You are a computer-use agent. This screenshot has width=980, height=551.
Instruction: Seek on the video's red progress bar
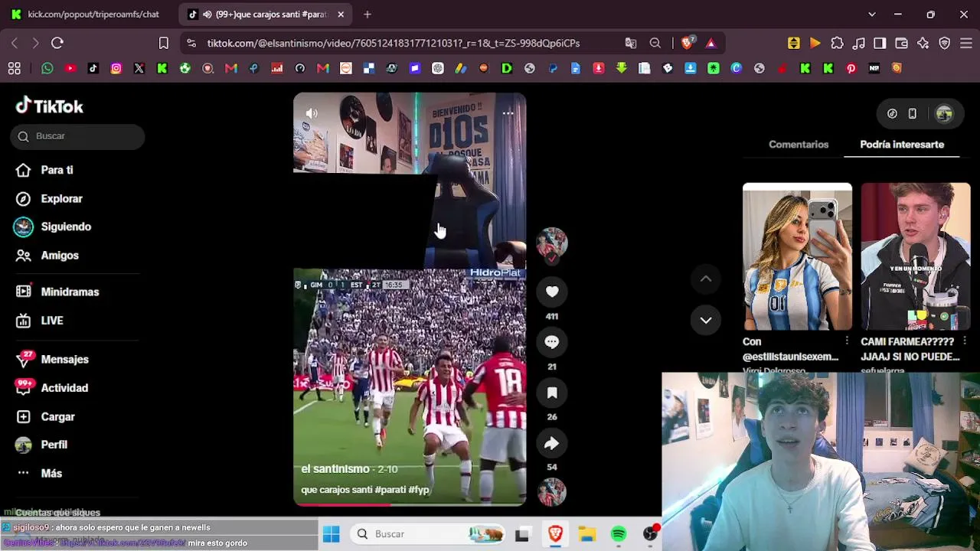[410, 504]
